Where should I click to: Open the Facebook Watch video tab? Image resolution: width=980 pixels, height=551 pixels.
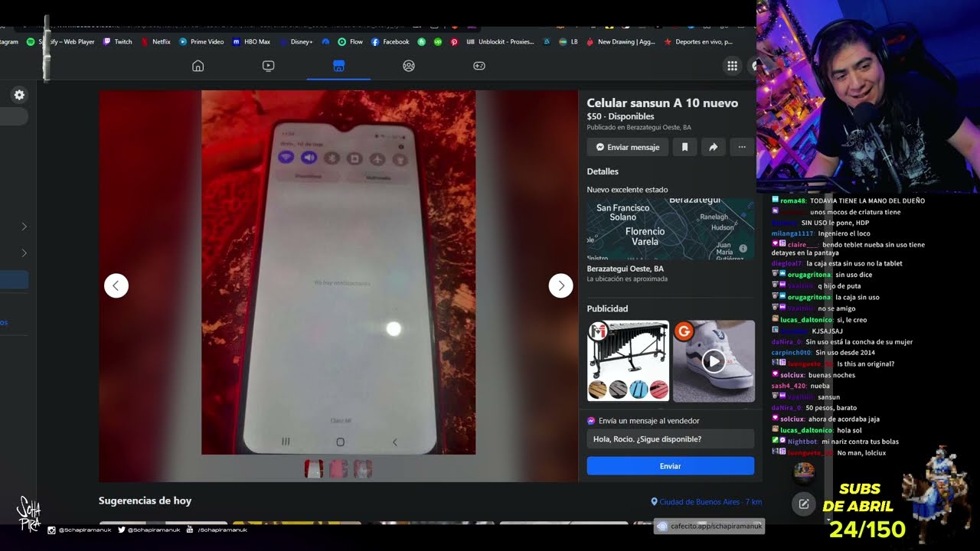coord(268,66)
